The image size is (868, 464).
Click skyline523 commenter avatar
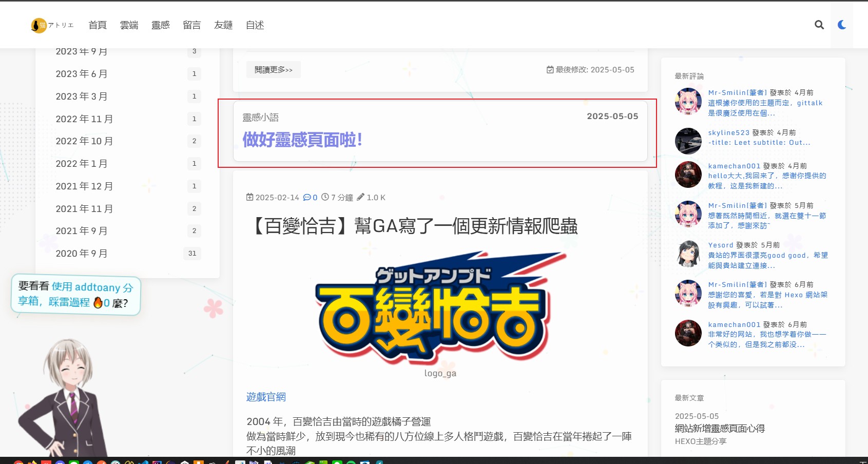[688, 141]
